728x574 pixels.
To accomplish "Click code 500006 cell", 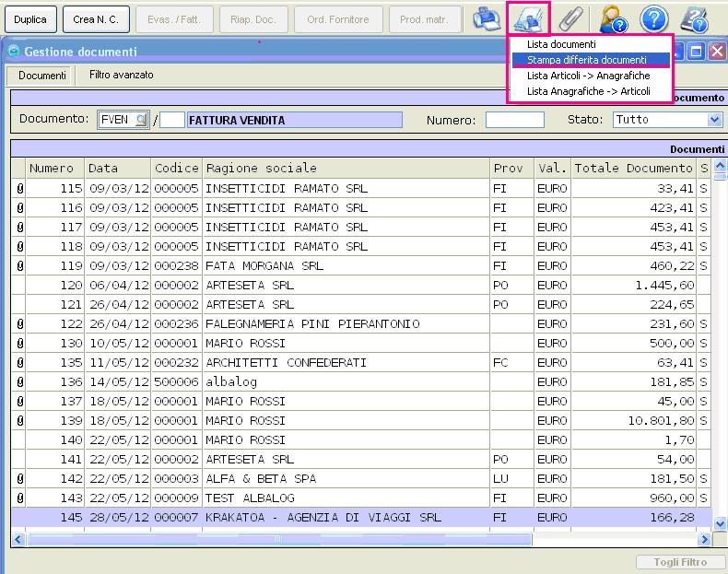I will [x=177, y=381].
